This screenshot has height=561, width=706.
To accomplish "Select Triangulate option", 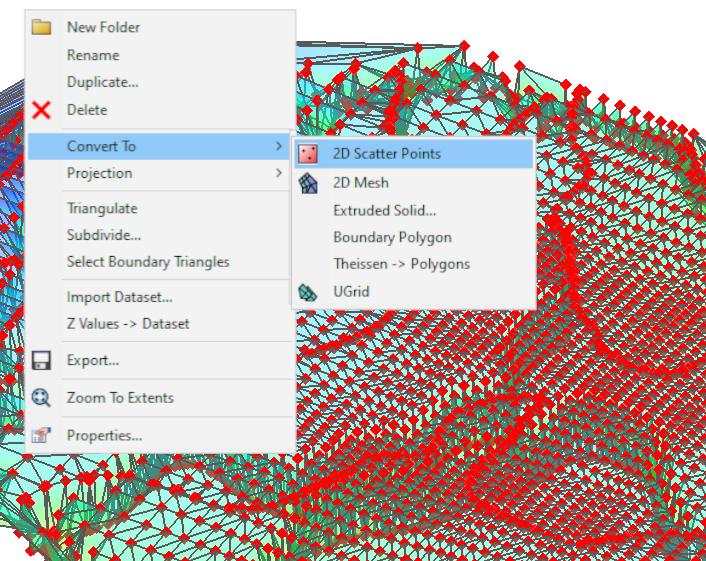I will (102, 209).
